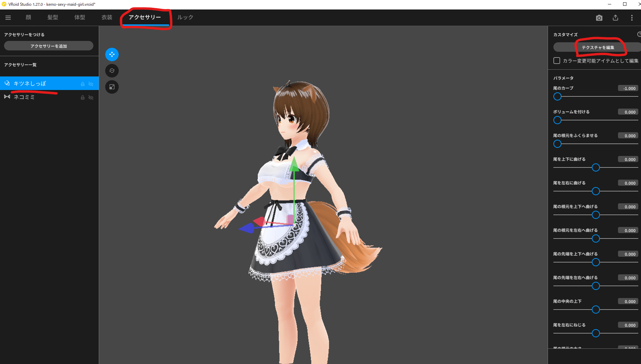Open the 衣装 tab
This screenshot has height=364, width=641.
[x=107, y=17]
